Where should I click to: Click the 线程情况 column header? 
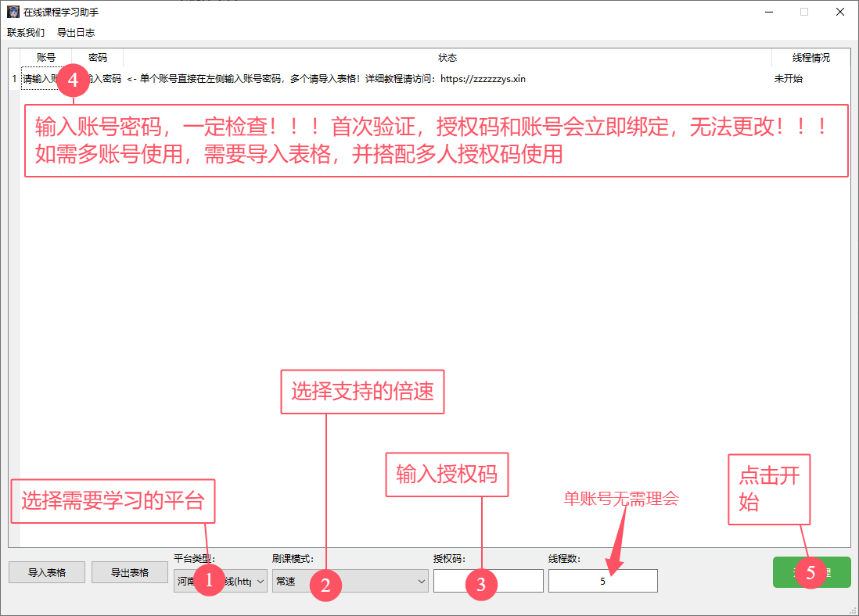pos(810,58)
